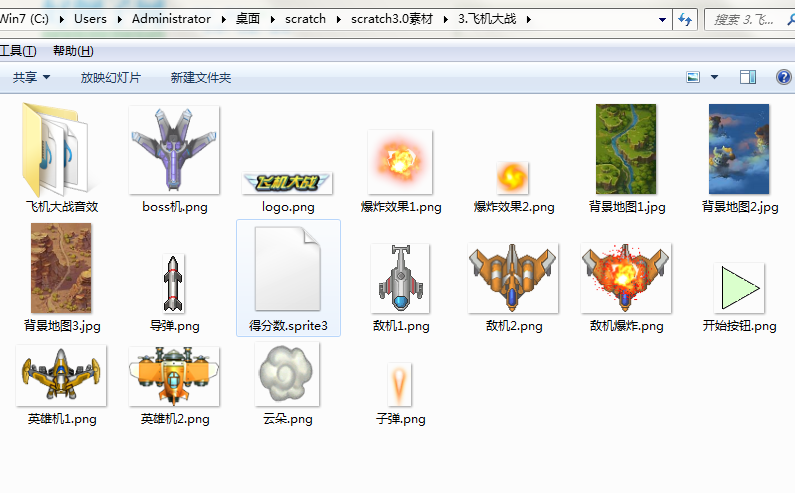Select the 英雄机2.png orange hero plane

174,376
